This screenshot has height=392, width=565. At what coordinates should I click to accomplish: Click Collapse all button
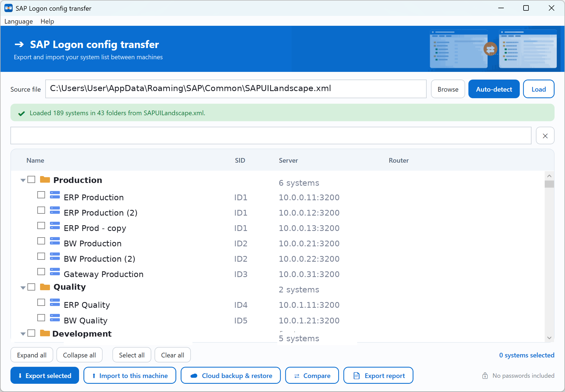(x=80, y=355)
